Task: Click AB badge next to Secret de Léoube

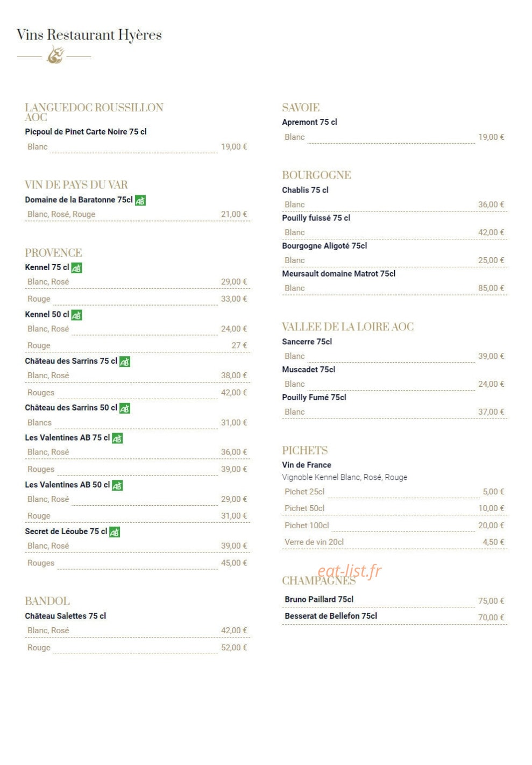Action: [x=115, y=532]
